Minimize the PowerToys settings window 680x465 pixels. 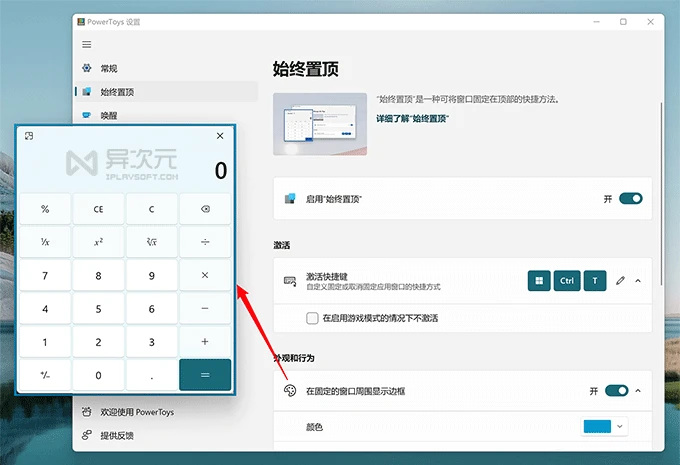click(597, 22)
